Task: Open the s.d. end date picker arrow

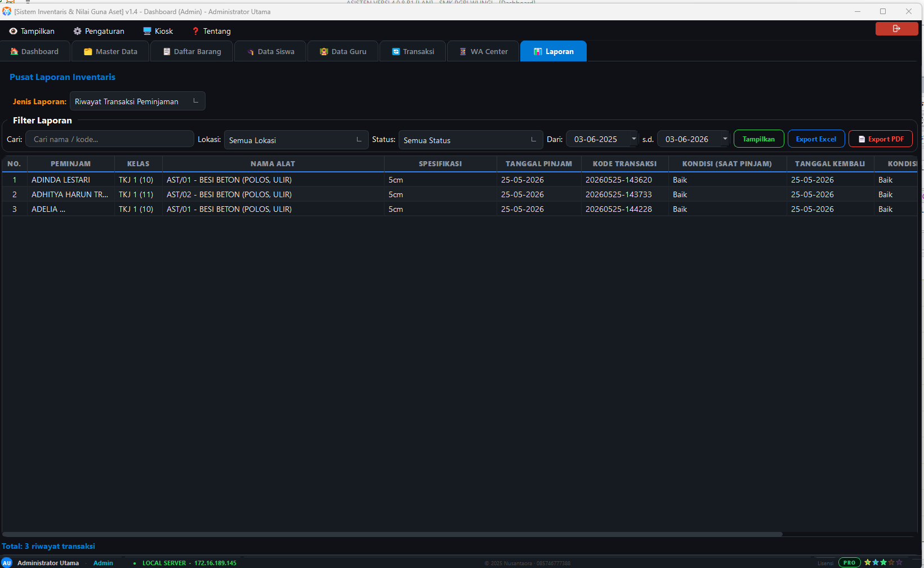Action: click(x=725, y=139)
